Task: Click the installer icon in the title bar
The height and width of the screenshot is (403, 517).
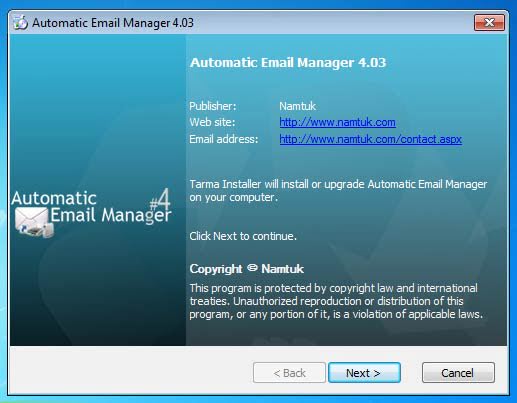Action: point(21,23)
